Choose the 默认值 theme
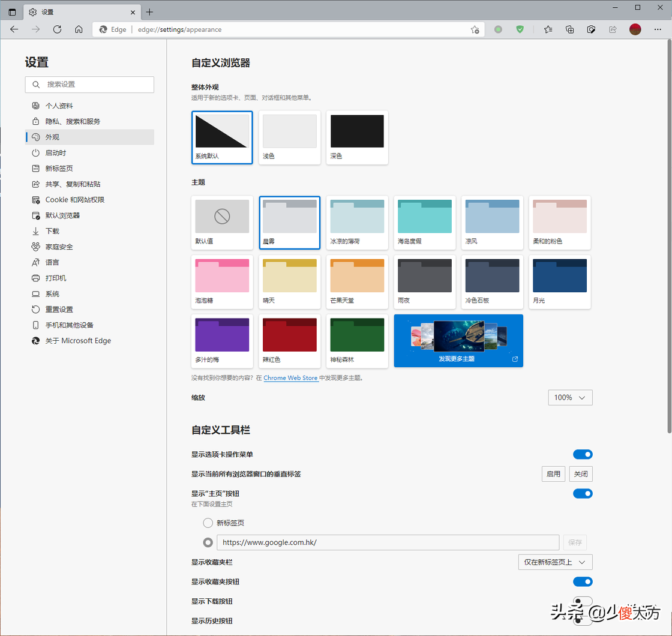The width and height of the screenshot is (672, 636). coord(222,223)
